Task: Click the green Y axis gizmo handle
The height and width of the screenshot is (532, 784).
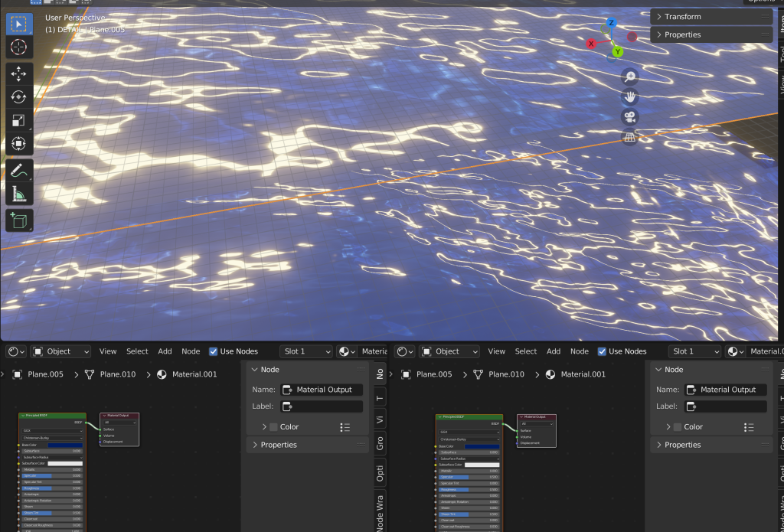Action: coord(618,52)
